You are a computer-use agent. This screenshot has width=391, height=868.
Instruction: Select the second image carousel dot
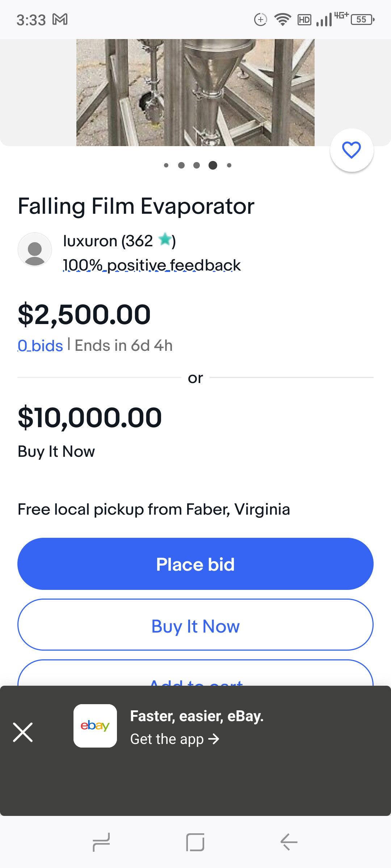[181, 165]
